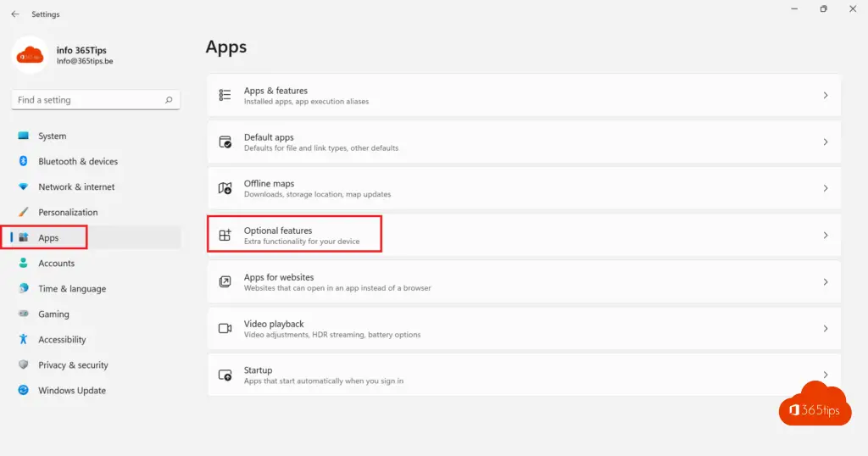The width and height of the screenshot is (868, 456).
Task: Open the Gaming settings page
Action: point(53,314)
